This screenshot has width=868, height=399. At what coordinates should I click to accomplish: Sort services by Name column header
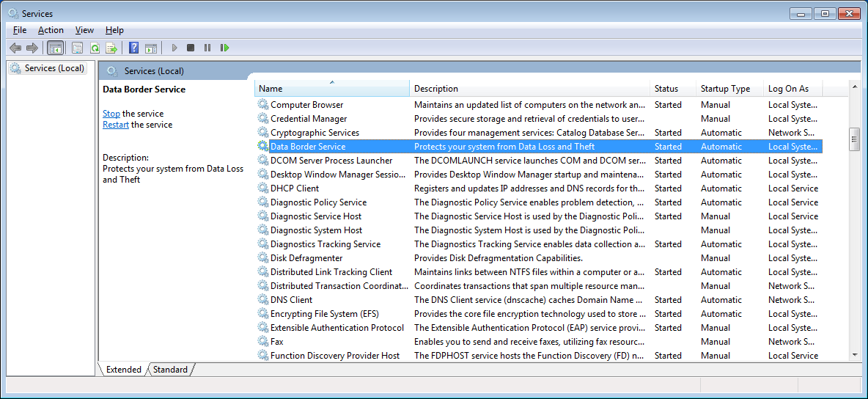pos(331,89)
